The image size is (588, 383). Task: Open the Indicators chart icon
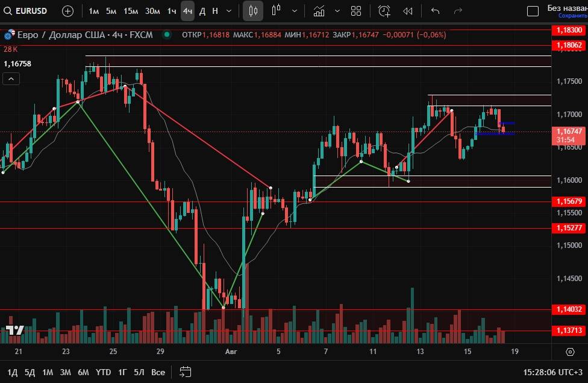tap(319, 11)
